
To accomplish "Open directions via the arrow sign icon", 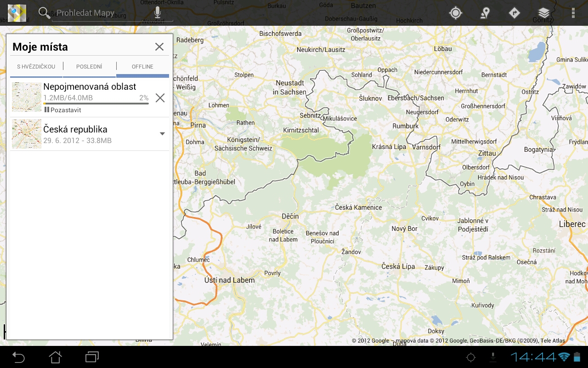I will tap(514, 13).
